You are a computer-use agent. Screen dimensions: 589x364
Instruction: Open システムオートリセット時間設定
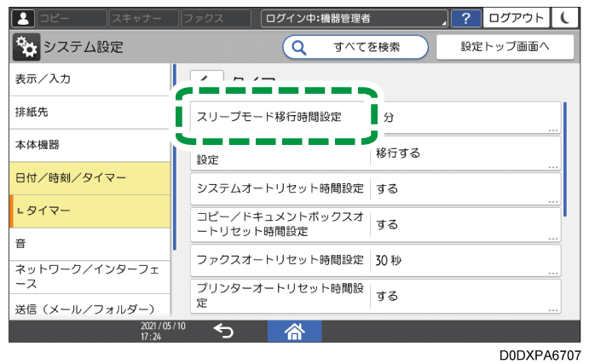[x=376, y=189]
